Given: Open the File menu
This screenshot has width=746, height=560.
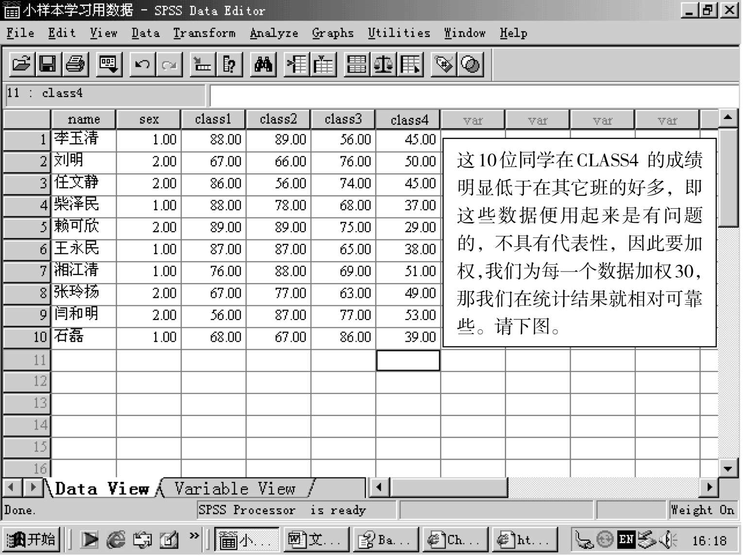Looking at the screenshot, I should click(20, 33).
